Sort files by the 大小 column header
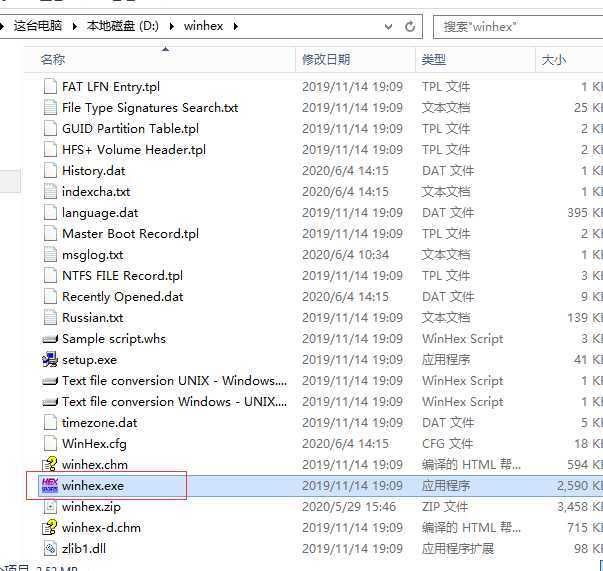 click(569, 60)
